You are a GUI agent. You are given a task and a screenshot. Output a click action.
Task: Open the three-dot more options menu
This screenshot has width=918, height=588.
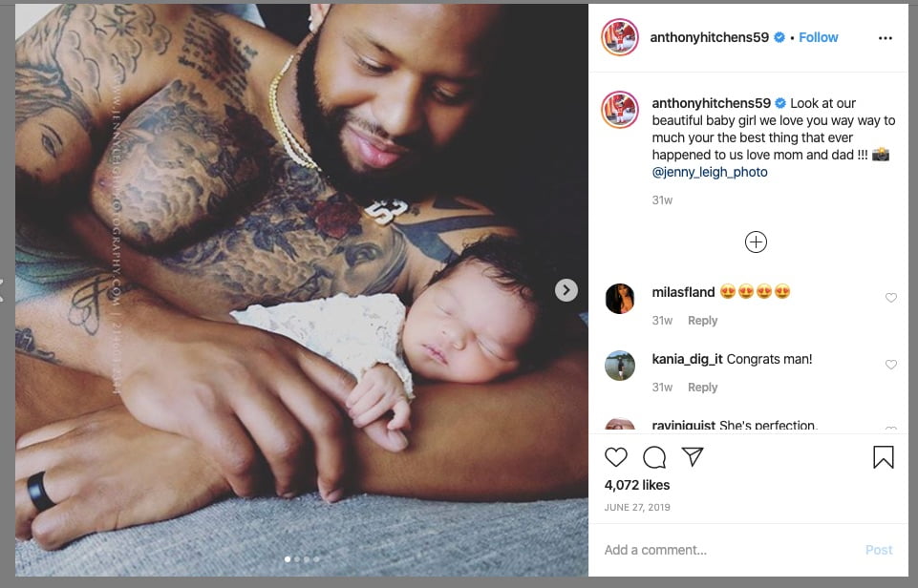pyautogui.click(x=886, y=38)
